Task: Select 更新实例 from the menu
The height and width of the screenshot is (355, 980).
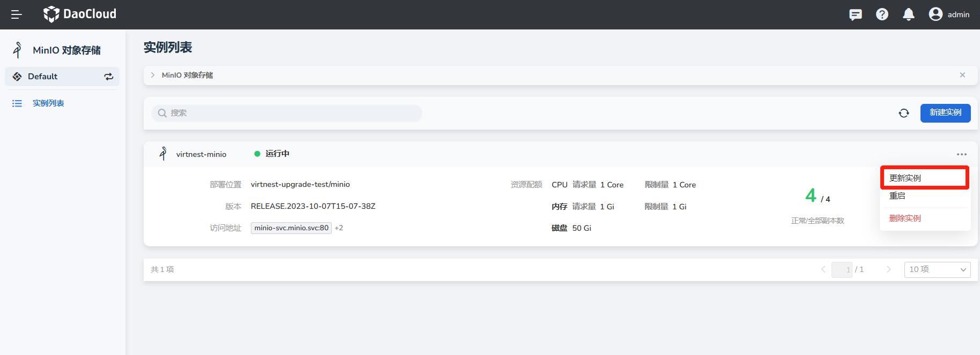Action: (x=905, y=178)
